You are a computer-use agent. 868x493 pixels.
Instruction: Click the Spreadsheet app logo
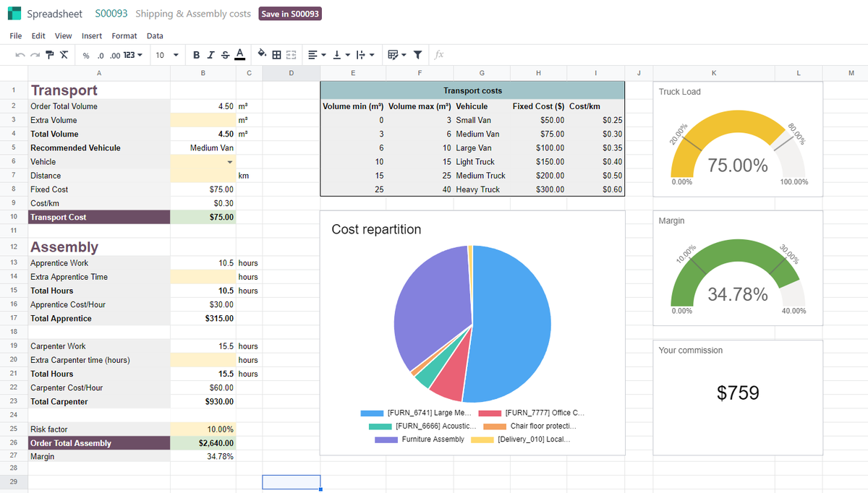[x=14, y=14]
